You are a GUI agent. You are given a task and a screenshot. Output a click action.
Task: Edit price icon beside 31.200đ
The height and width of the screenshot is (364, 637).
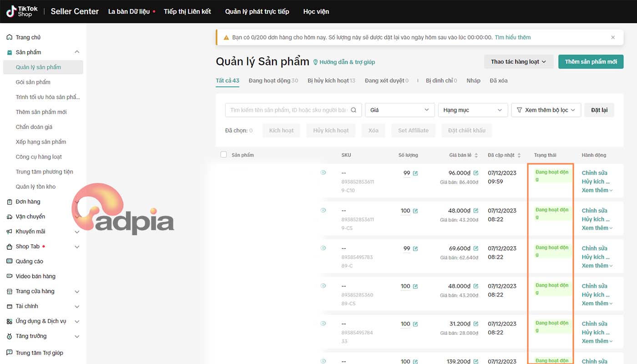pyautogui.click(x=476, y=324)
